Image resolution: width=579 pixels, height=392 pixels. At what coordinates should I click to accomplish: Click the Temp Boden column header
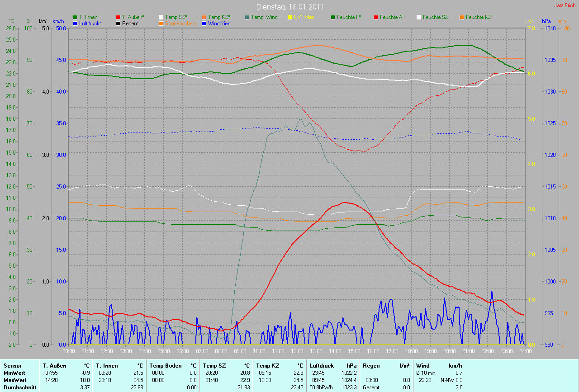tap(166, 366)
